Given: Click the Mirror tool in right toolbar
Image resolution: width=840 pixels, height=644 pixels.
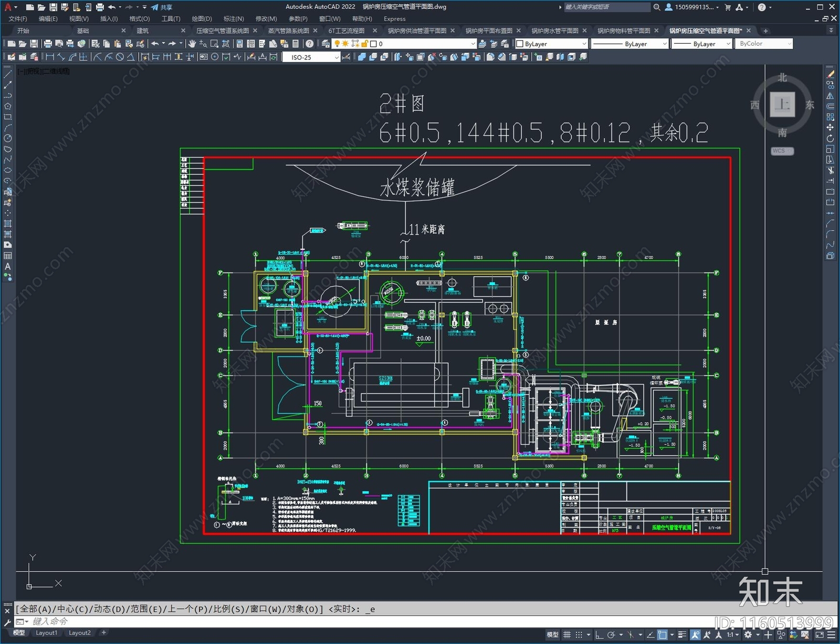Looking at the screenshot, I should click(x=830, y=96).
